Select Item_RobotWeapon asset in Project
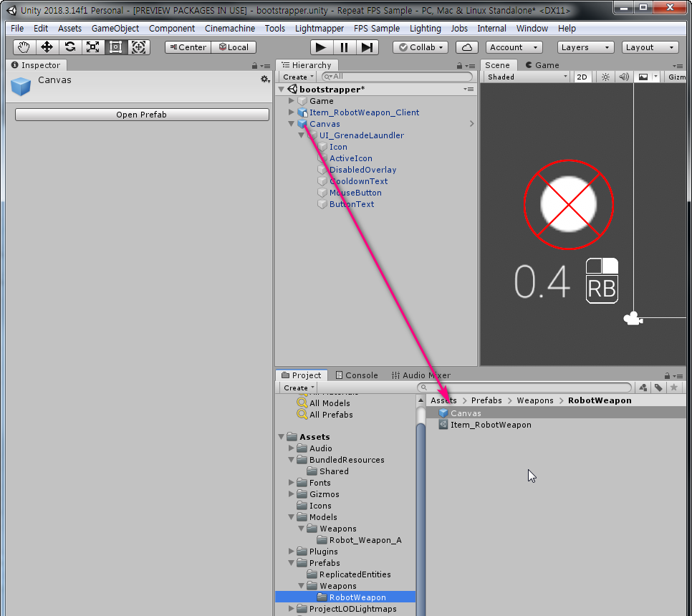 (556, 425)
